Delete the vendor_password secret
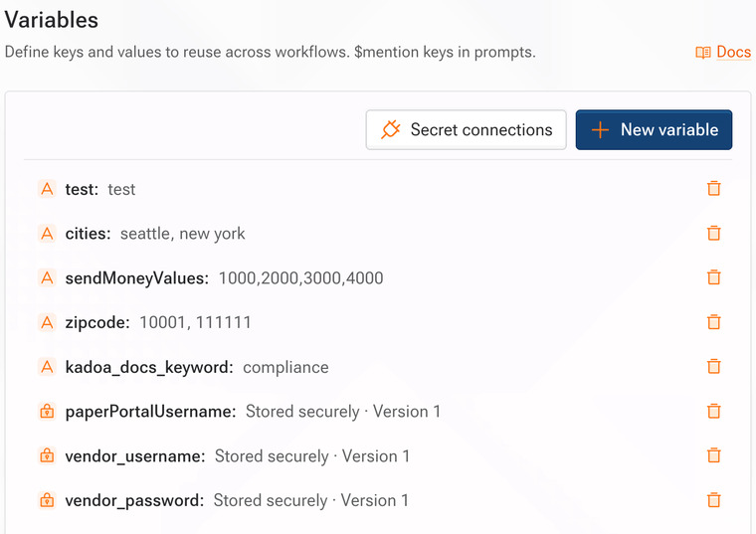The image size is (756, 534). [713, 500]
